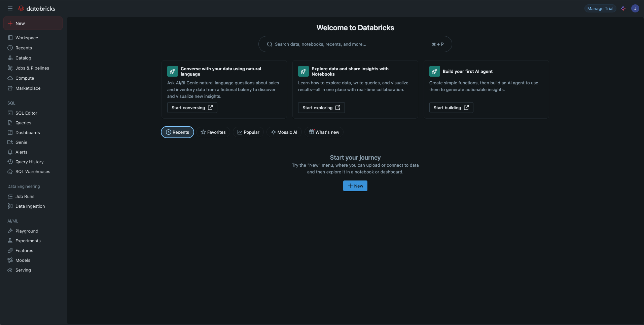Image resolution: width=644 pixels, height=325 pixels.
Task: Click the Serving icon
Action: [10, 270]
